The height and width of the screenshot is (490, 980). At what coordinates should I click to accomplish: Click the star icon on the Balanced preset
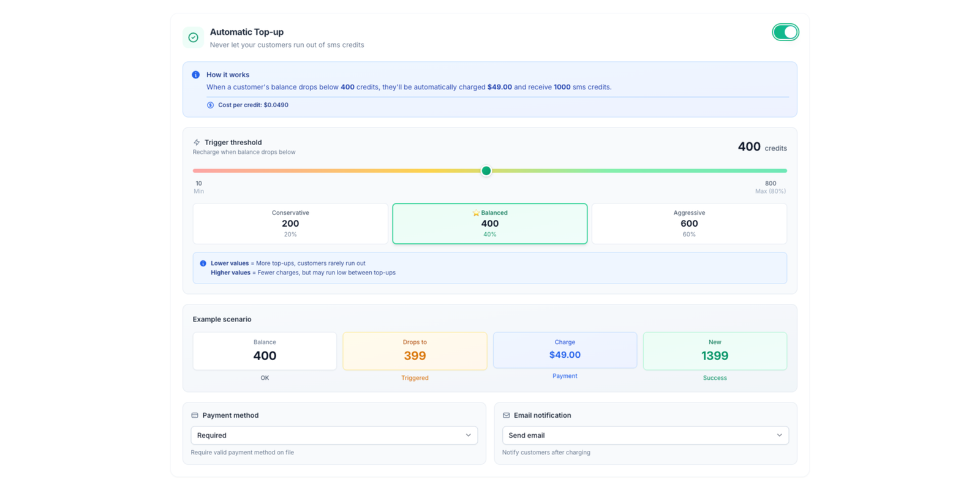[476, 213]
